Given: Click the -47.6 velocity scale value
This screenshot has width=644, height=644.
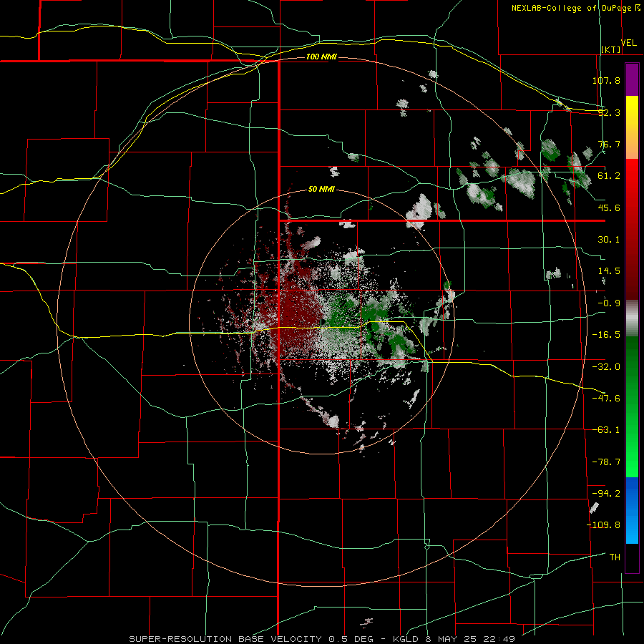Looking at the screenshot, I should 606,399.
